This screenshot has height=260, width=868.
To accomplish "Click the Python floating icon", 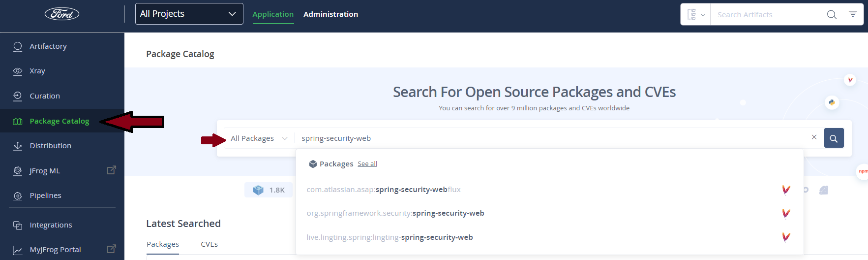I will (x=832, y=102).
